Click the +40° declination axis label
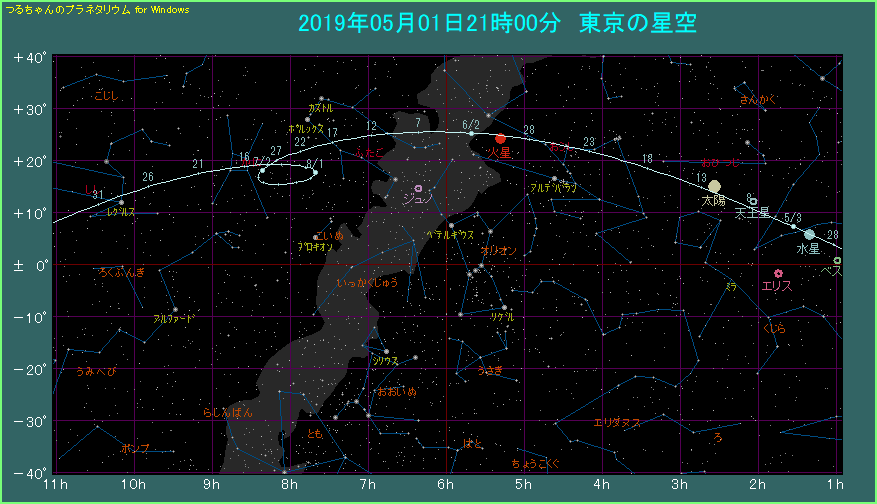877x504 pixels. (30, 58)
